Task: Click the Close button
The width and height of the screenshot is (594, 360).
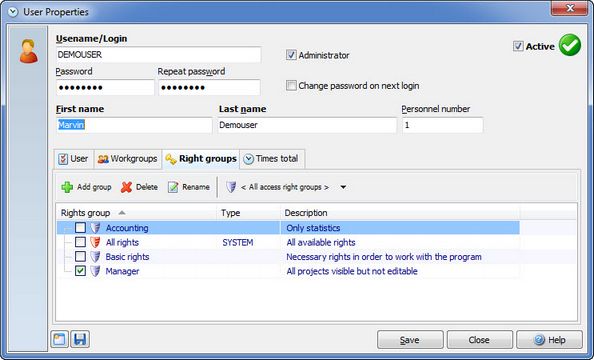Action: [479, 340]
